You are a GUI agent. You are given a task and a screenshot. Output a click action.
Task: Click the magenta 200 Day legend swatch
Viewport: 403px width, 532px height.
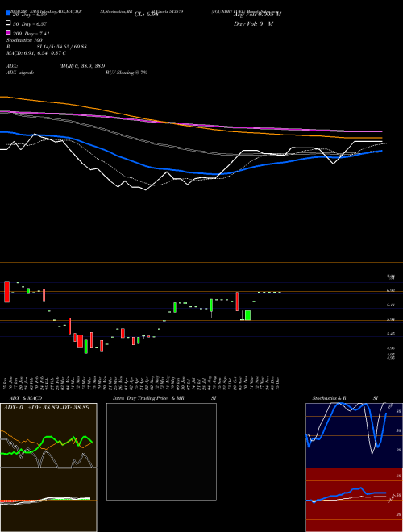coord(8,32)
